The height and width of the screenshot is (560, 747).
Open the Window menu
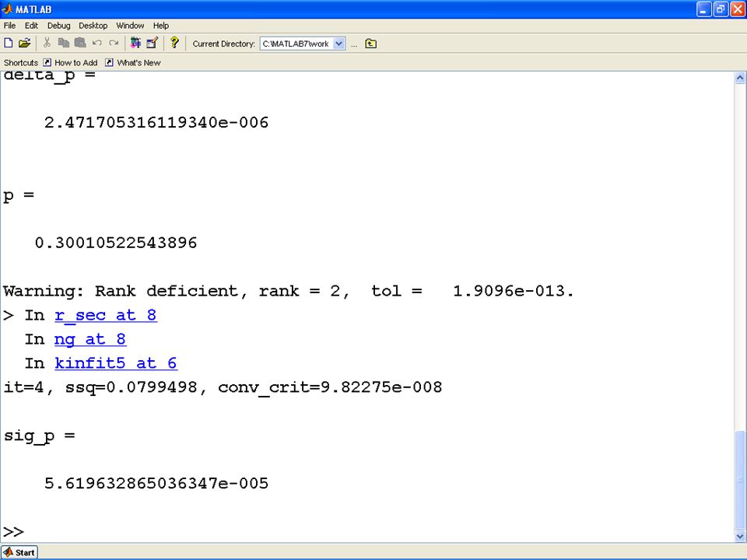point(130,26)
